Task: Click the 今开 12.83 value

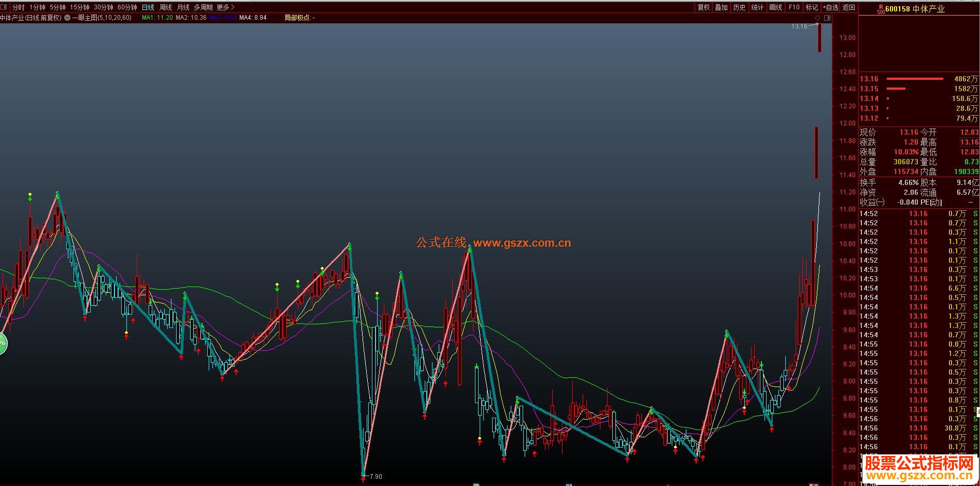Action: tap(969, 132)
